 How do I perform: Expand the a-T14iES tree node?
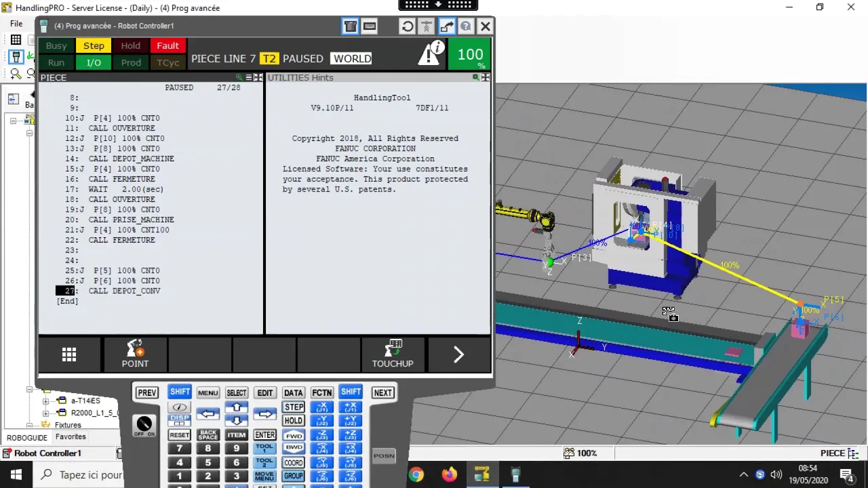coord(46,401)
